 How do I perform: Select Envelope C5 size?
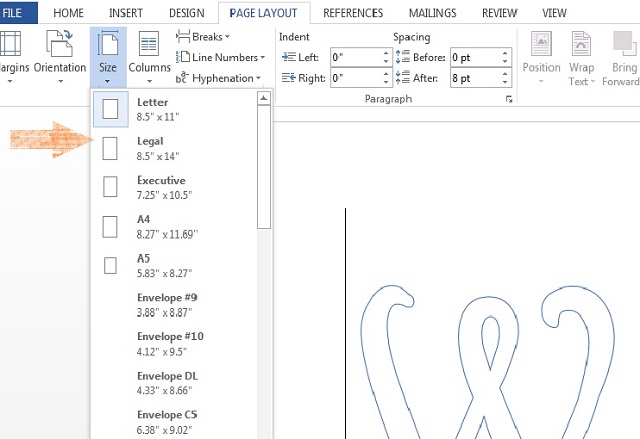point(175,422)
